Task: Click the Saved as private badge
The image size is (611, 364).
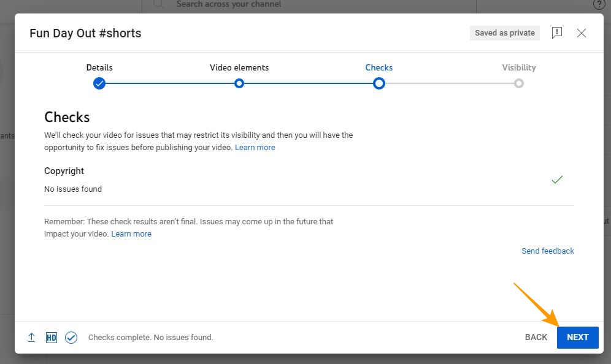Action: (x=505, y=33)
